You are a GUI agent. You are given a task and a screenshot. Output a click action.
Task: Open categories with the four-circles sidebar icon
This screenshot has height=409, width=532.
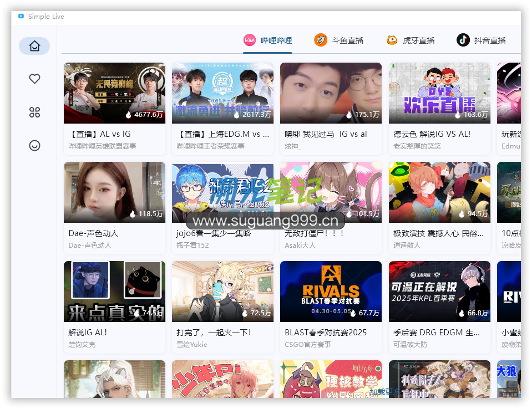coord(34,112)
